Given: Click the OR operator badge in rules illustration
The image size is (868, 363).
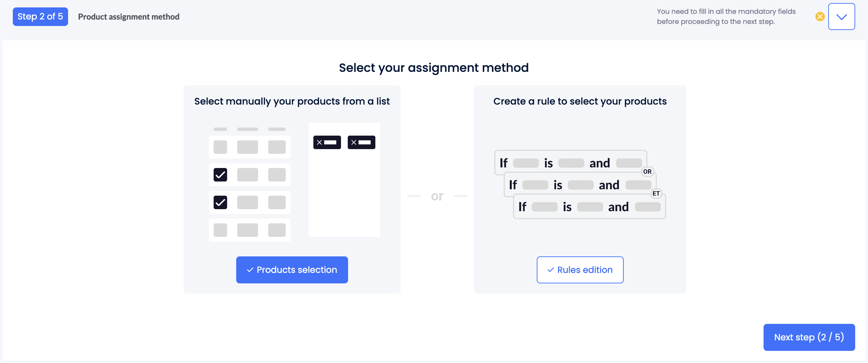Looking at the screenshot, I should [647, 171].
